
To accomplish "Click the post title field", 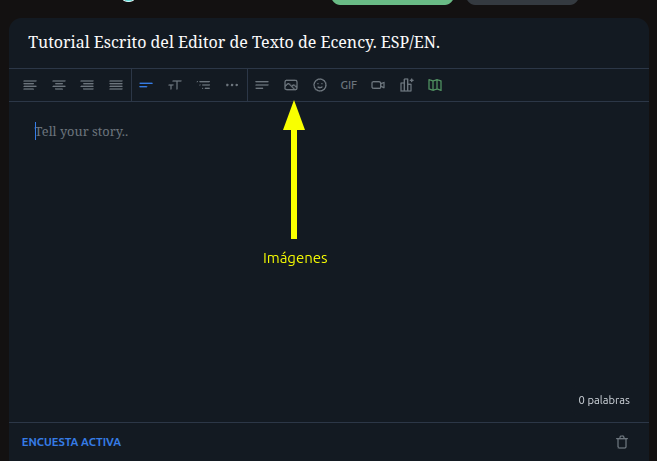I will click(329, 42).
